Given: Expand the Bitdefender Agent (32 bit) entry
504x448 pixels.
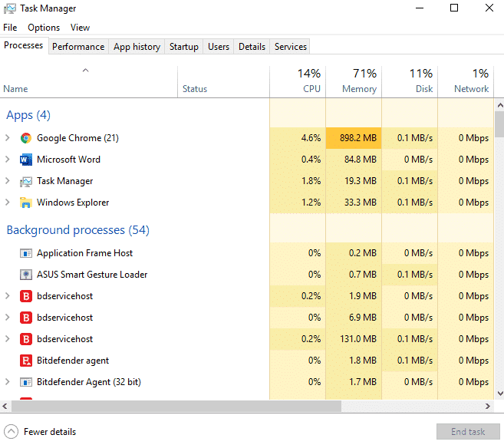Looking at the screenshot, I should [x=8, y=382].
